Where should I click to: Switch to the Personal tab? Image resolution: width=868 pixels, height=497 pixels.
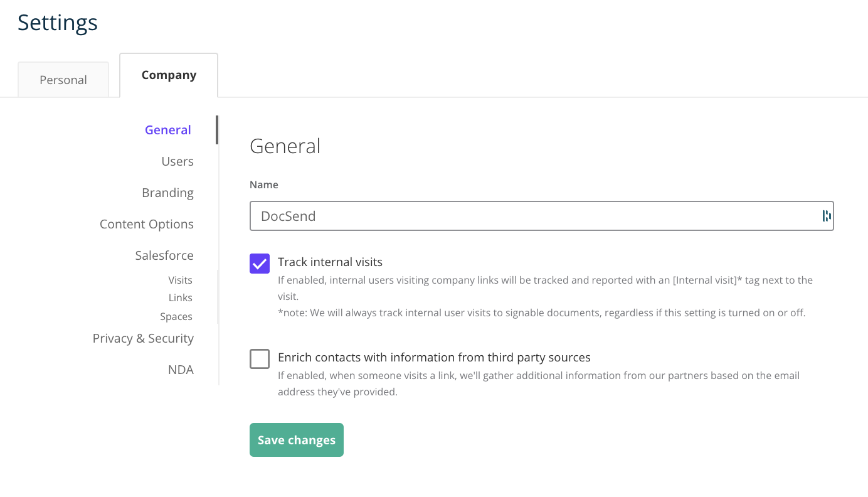click(63, 80)
